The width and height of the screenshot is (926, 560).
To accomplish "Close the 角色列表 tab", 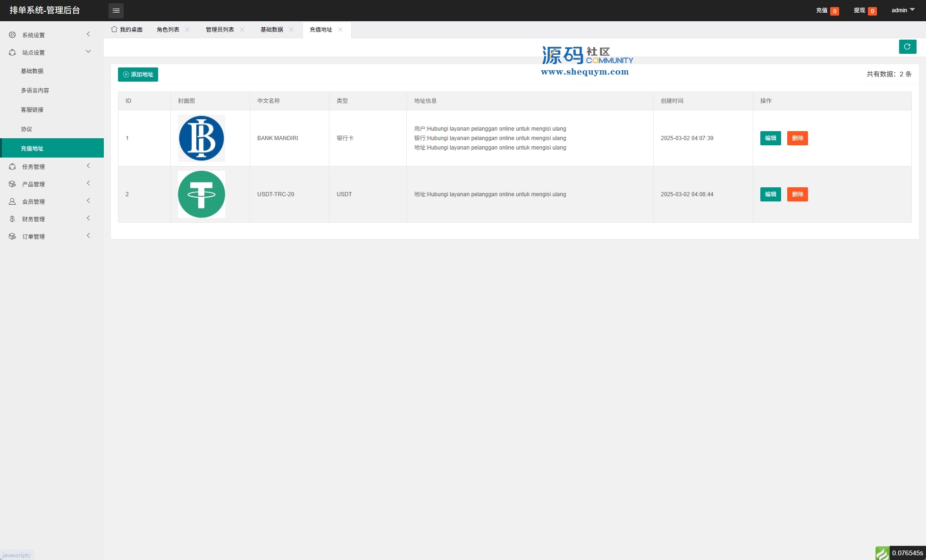I will (x=187, y=29).
